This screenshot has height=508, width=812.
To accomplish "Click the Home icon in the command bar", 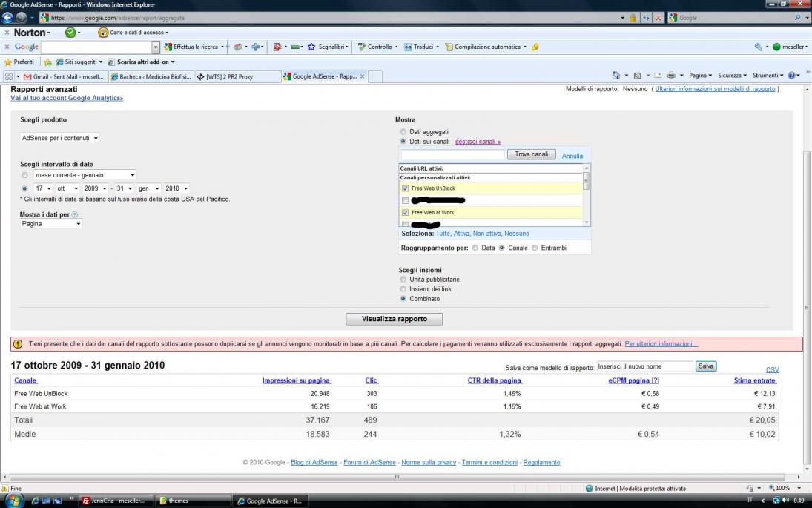I will 616,76.
